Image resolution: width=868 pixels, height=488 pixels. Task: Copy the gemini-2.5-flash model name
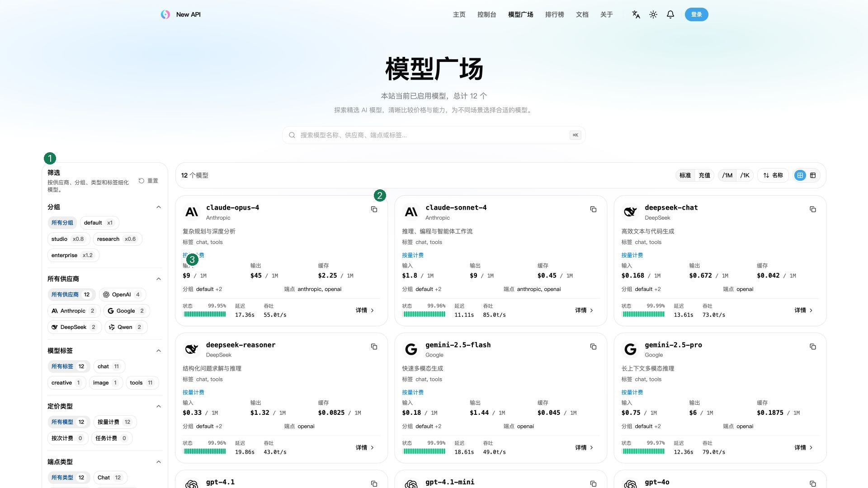click(593, 347)
